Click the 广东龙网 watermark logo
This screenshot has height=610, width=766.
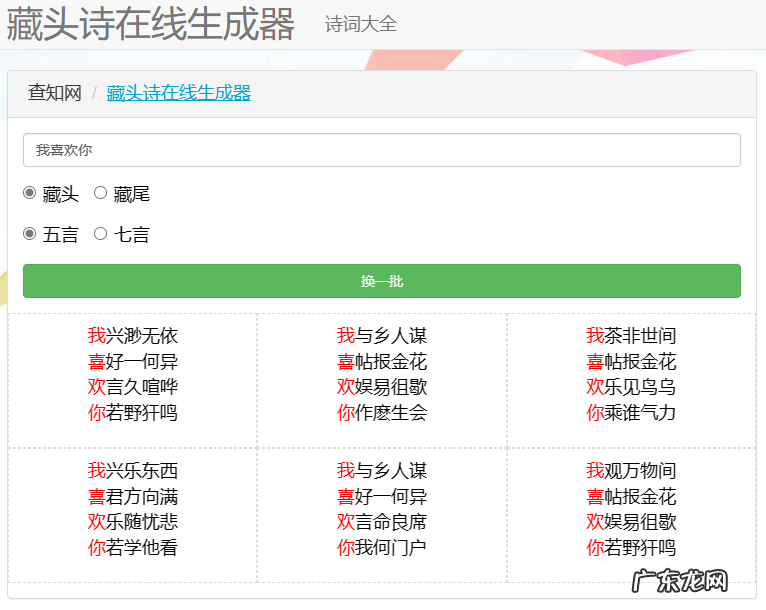pyautogui.click(x=679, y=581)
